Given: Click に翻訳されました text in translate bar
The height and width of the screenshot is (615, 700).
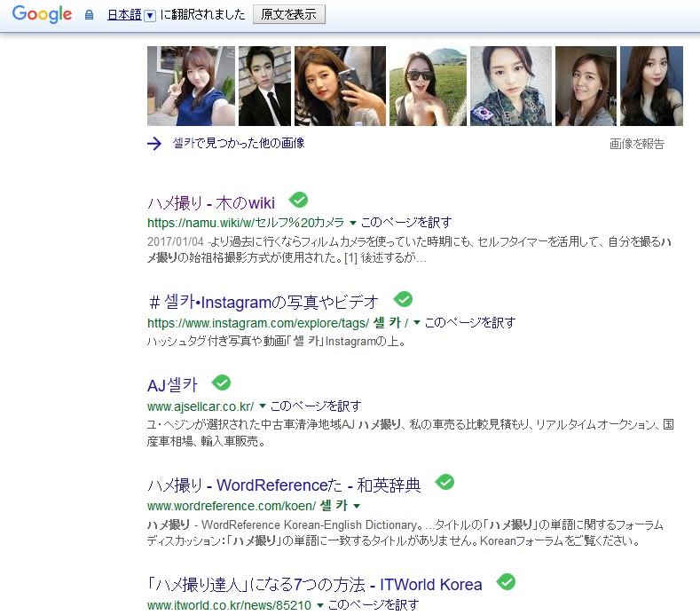Looking at the screenshot, I should (202, 15).
